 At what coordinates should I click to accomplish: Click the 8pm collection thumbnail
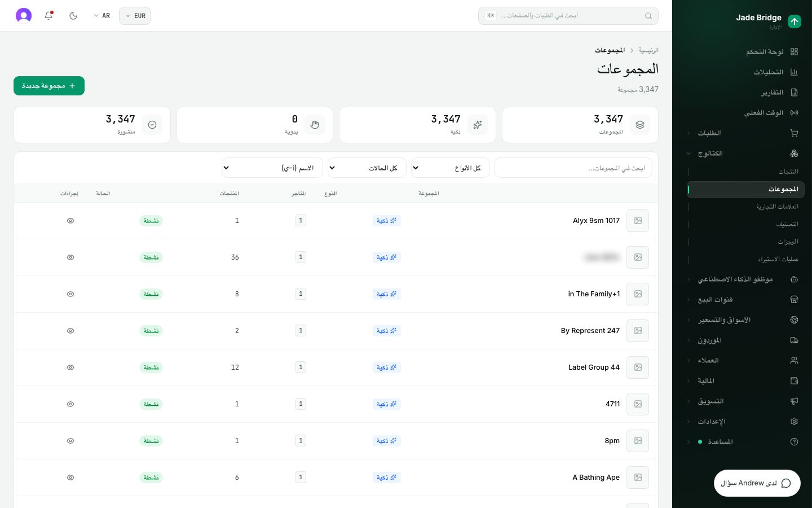click(638, 441)
